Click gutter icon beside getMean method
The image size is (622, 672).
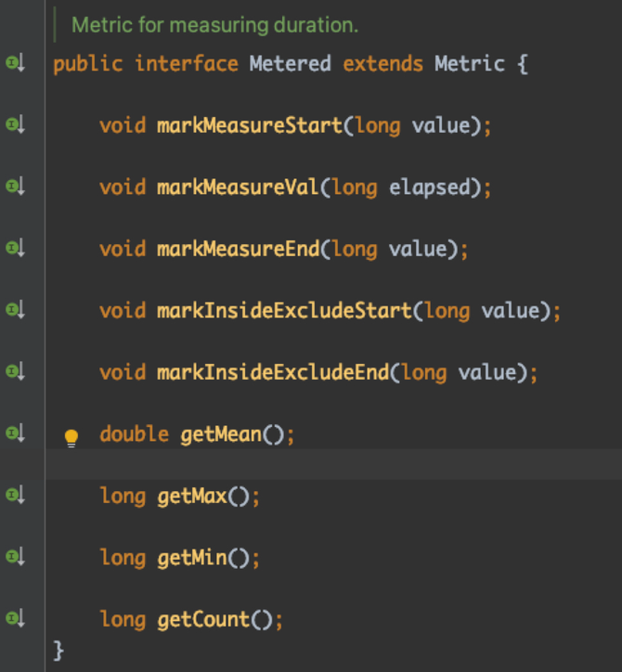click(x=15, y=433)
